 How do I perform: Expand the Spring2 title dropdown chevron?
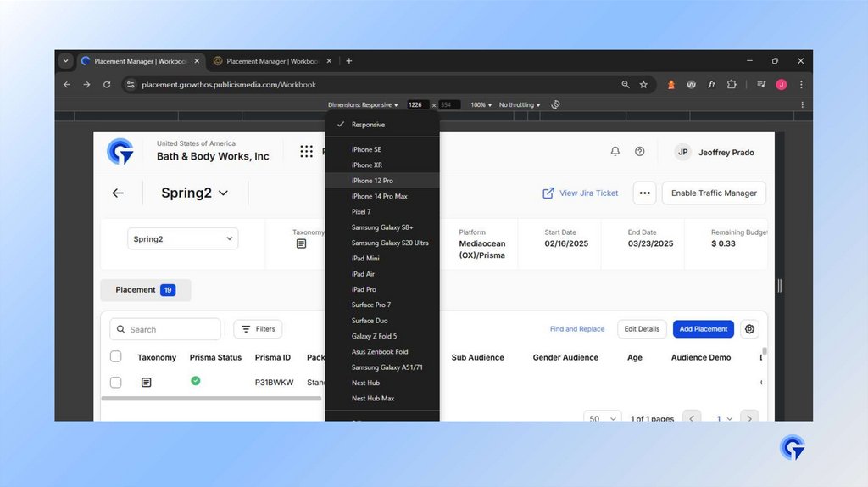point(223,193)
